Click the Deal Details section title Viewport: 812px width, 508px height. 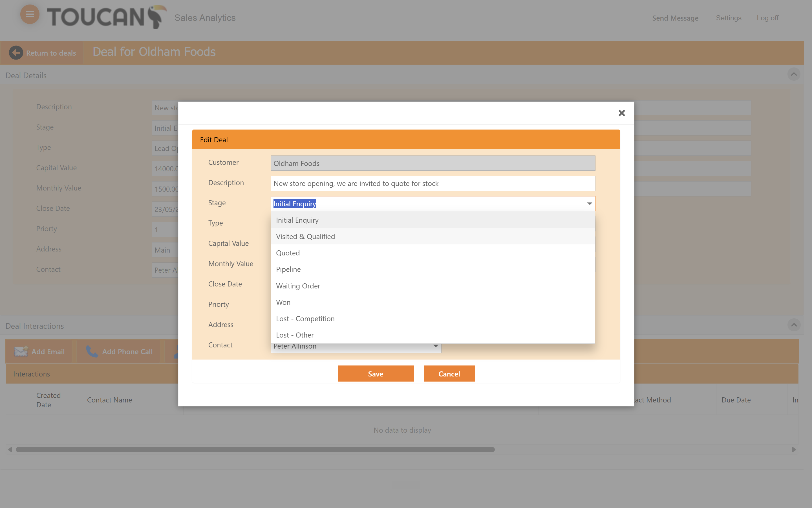[x=26, y=75]
